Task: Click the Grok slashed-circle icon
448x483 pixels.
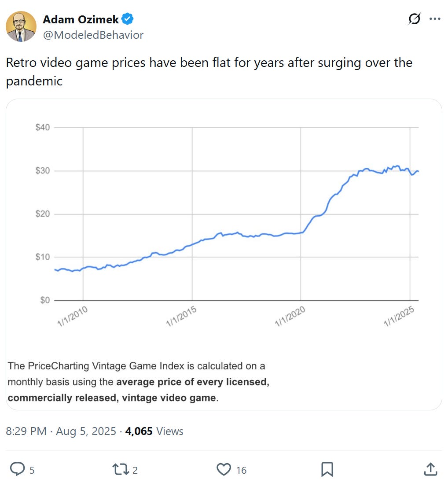Action: (x=414, y=19)
